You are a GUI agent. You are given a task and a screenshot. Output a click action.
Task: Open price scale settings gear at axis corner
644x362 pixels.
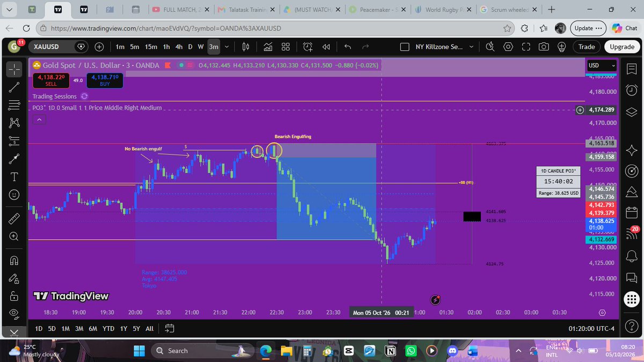(602, 312)
